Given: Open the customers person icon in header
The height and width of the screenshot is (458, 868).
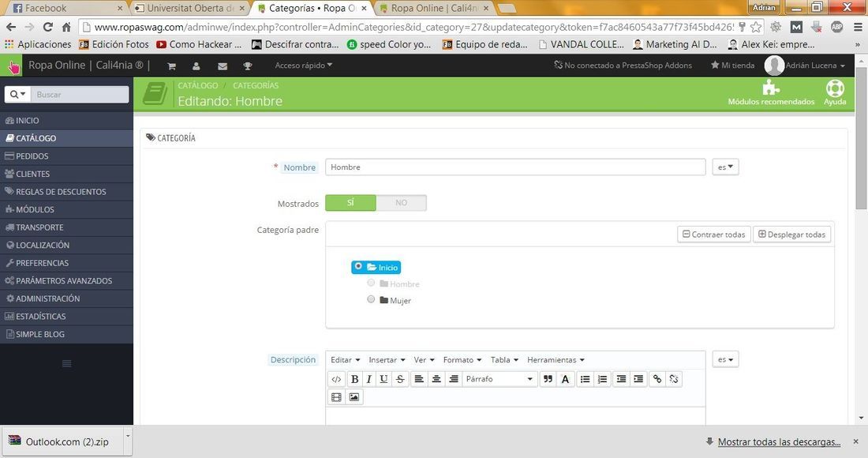Looking at the screenshot, I should 196,66.
